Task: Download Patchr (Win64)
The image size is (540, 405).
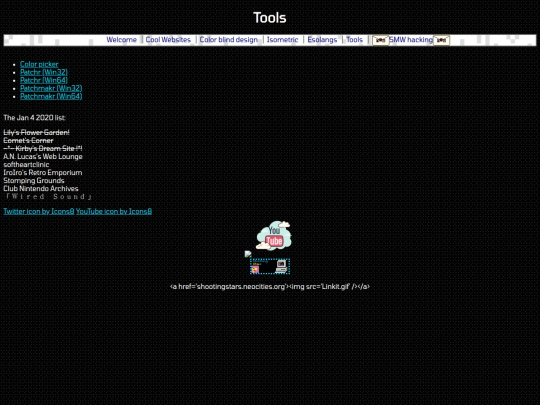Action: coord(44,80)
